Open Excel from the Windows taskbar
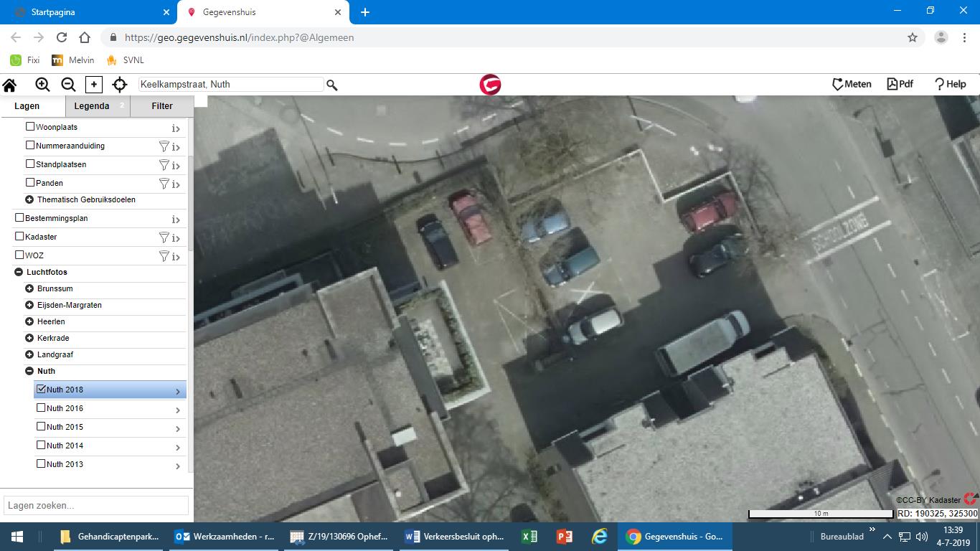This screenshot has width=980, height=551. click(529, 537)
